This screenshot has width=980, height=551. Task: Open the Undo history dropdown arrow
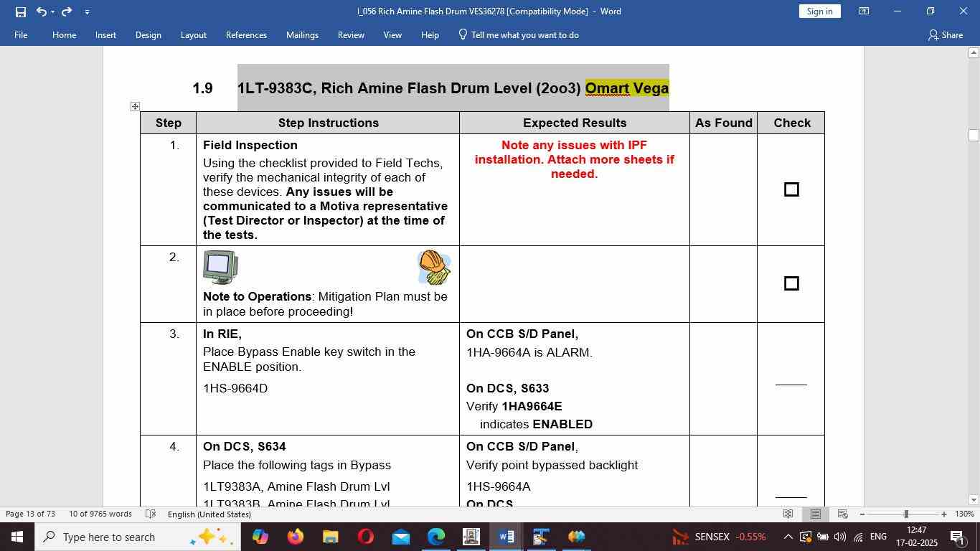(x=52, y=11)
